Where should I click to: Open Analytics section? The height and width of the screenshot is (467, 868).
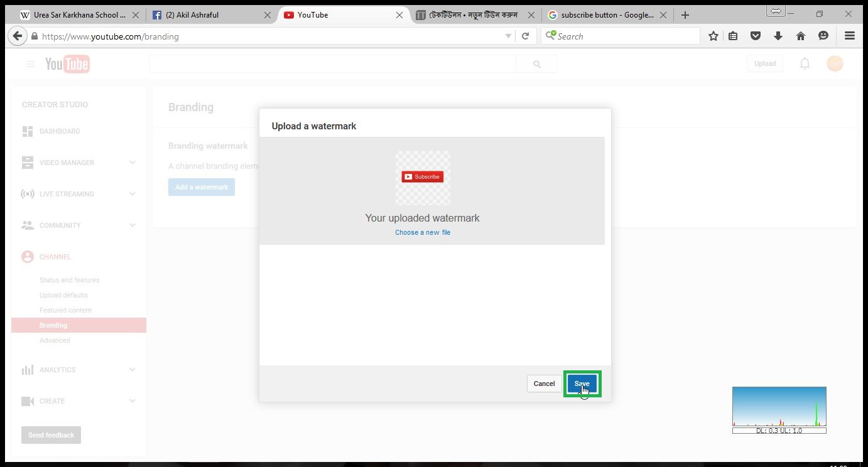click(57, 370)
